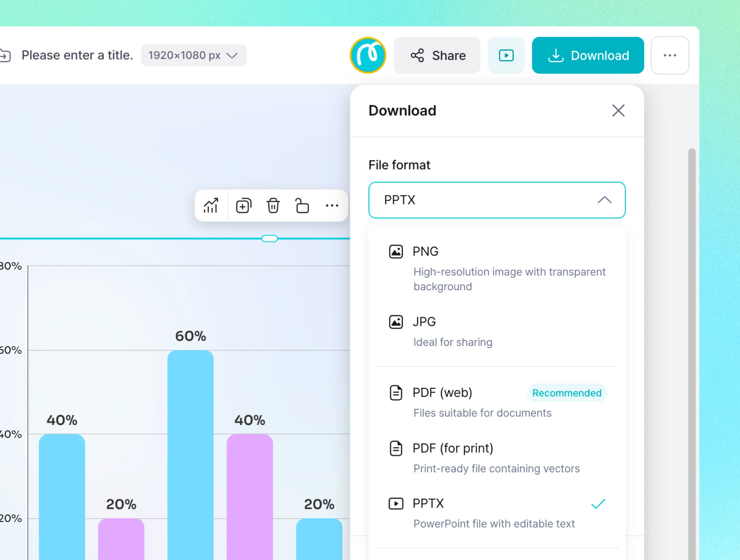Image resolution: width=740 pixels, height=560 pixels.
Task: Click the 60% blue bar in chart
Action: [x=190, y=455]
